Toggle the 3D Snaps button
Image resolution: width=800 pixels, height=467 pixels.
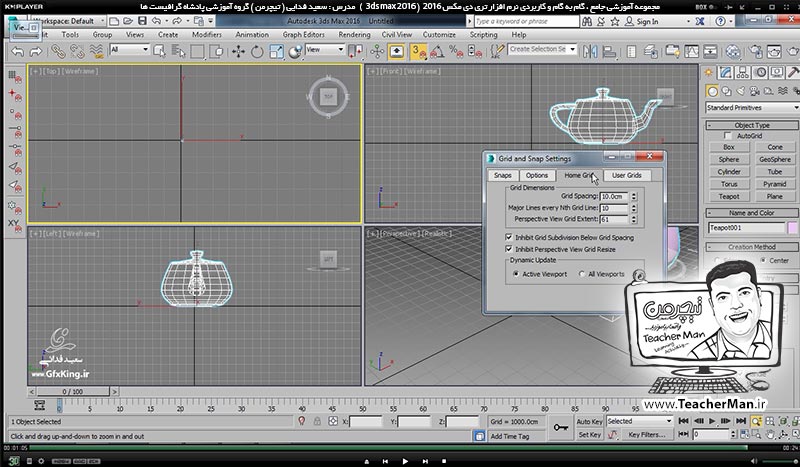(x=418, y=52)
